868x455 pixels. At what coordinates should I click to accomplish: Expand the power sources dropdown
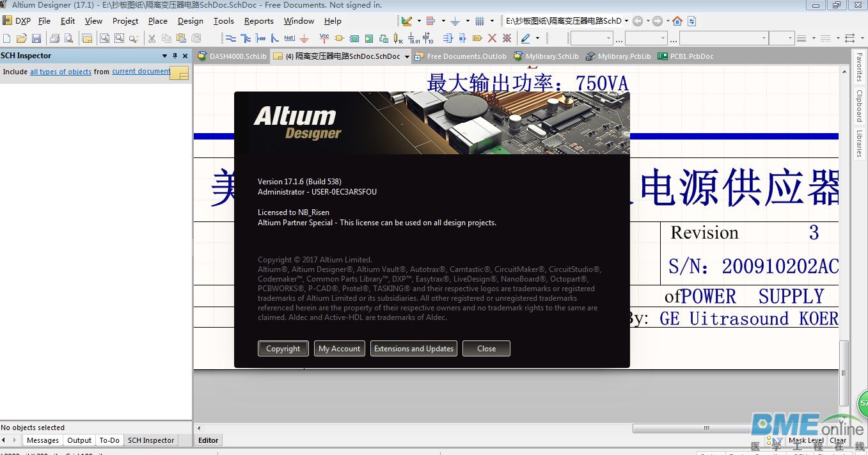(468, 20)
